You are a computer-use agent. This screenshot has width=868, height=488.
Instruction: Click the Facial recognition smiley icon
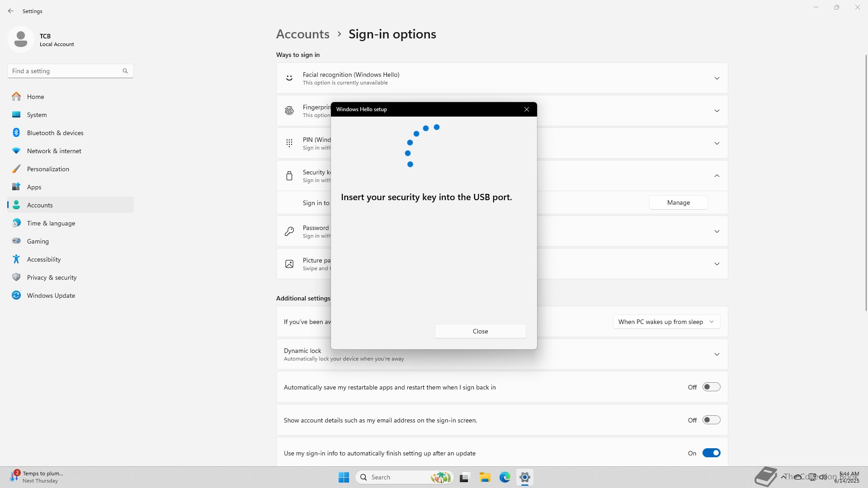click(289, 78)
